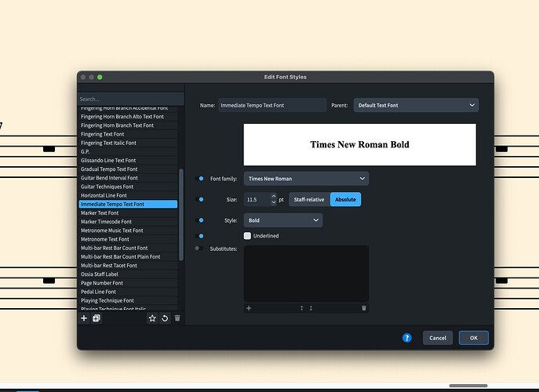Select Fingering Text Italic Font
The image size is (539, 392).
click(x=128, y=143)
